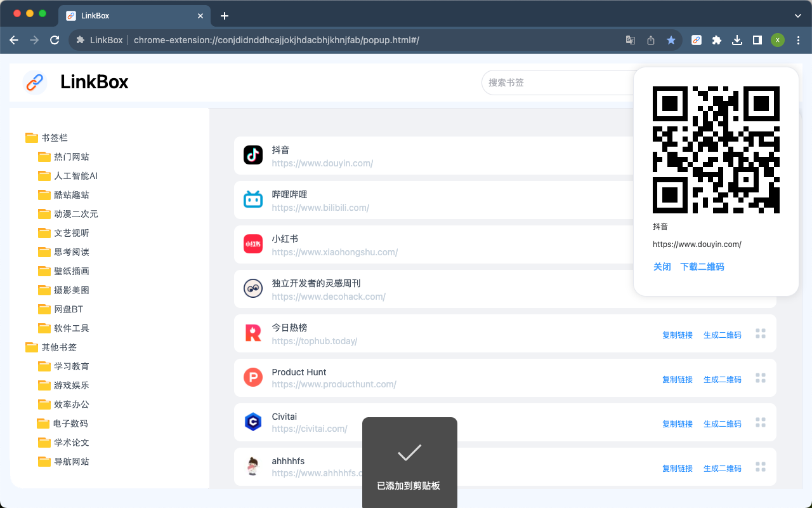Click 复制链接 on ahhhhfs row

tap(678, 468)
